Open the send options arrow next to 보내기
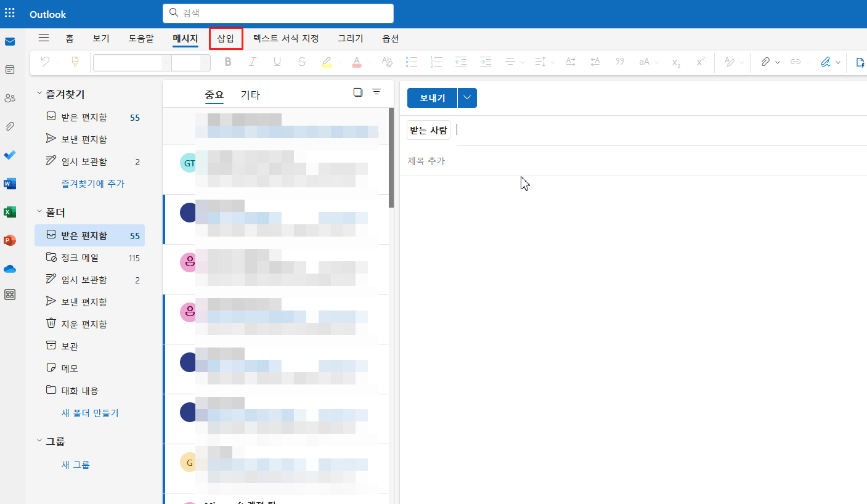The image size is (867, 504). click(467, 98)
